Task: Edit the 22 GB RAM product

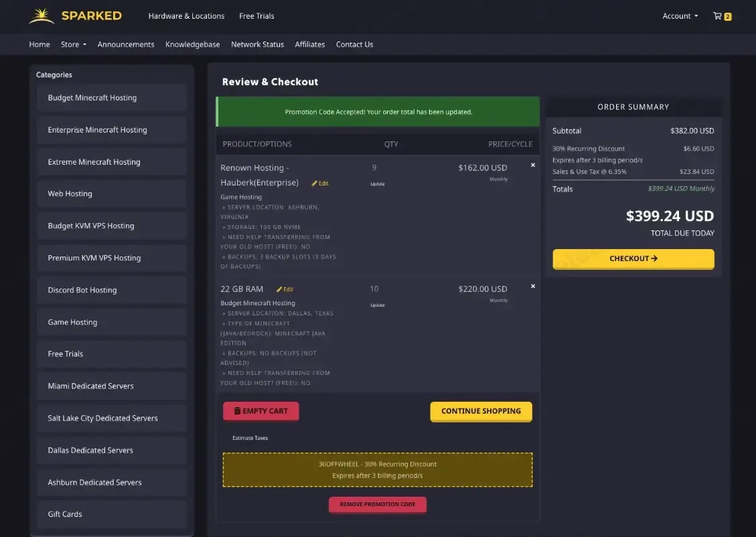Action: click(x=285, y=289)
